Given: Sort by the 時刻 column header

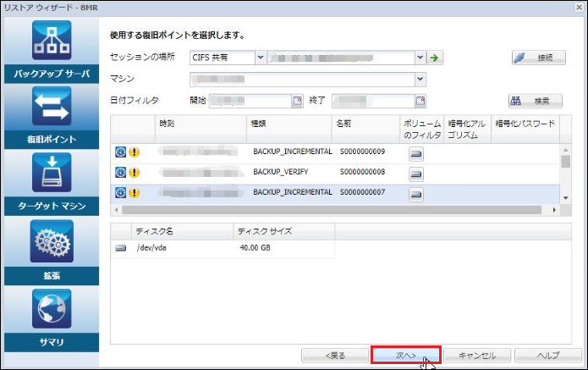Looking at the screenshot, I should click(201, 129).
